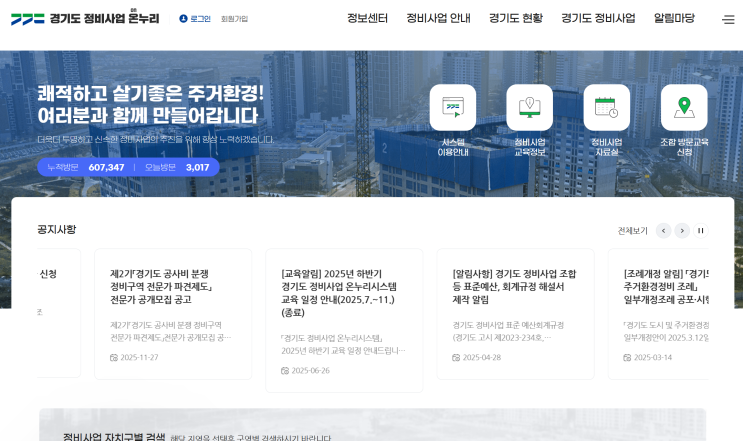Open the 경기도 현황 menu
The width and height of the screenshot is (743, 441).
click(x=516, y=18)
